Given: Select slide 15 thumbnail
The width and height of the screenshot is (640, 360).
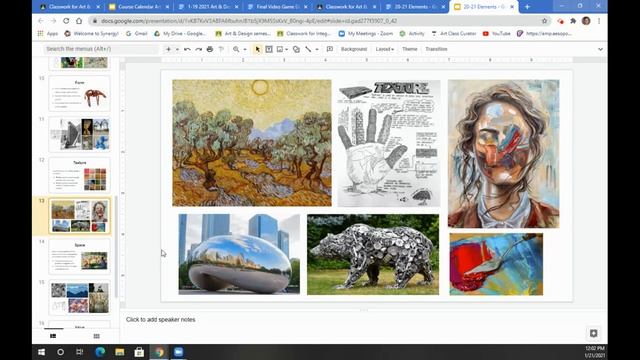Looking at the screenshot, I should tap(79, 298).
